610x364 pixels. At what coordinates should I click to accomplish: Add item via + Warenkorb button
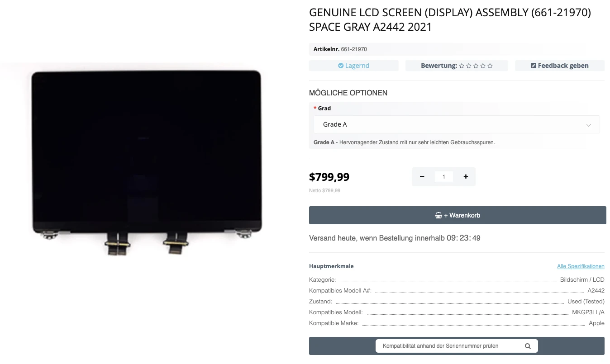tap(457, 215)
